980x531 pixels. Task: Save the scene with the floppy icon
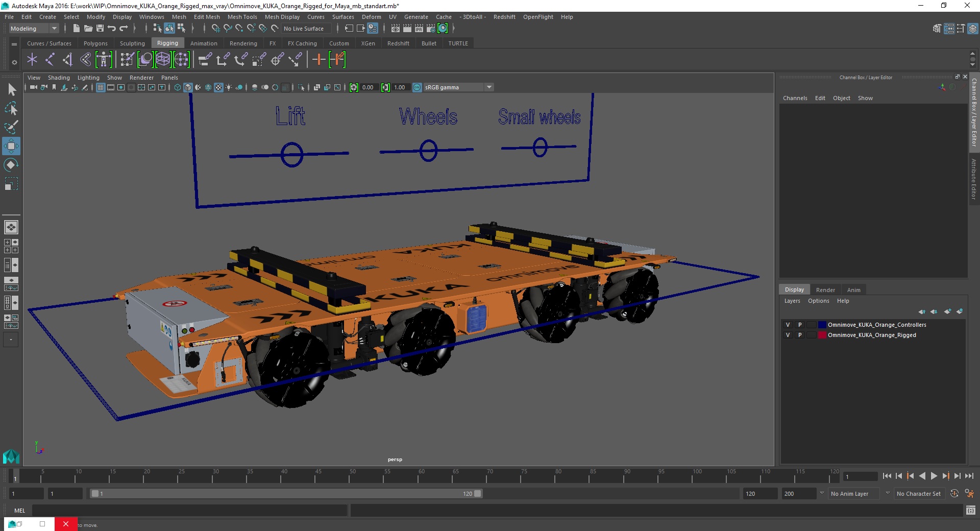tap(100, 29)
